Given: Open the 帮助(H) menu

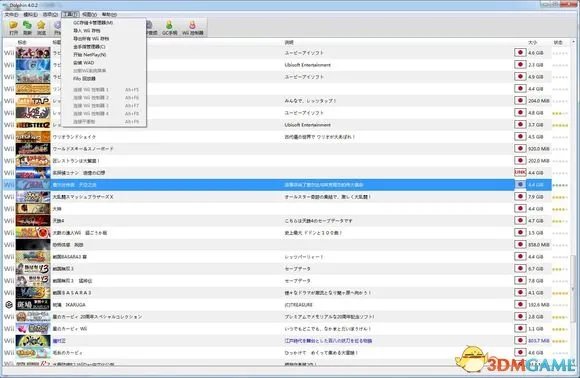Looking at the screenshot, I should pyautogui.click(x=109, y=14).
